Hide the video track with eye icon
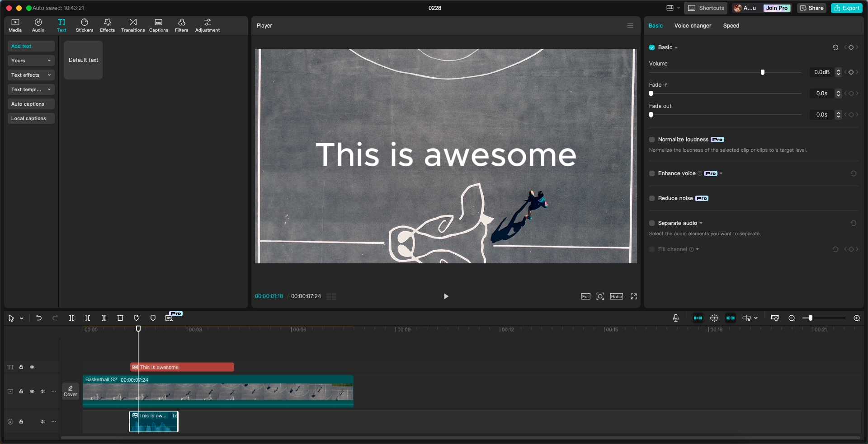 [32, 392]
